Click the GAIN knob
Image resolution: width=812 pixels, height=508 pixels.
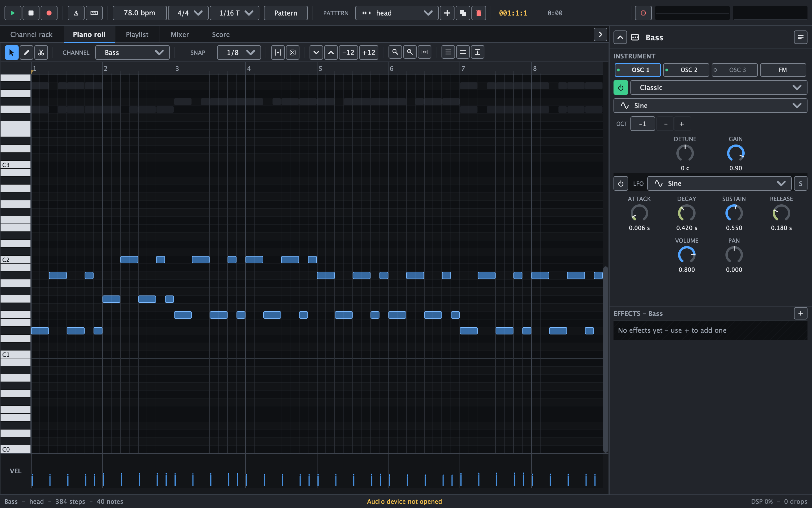pos(736,153)
